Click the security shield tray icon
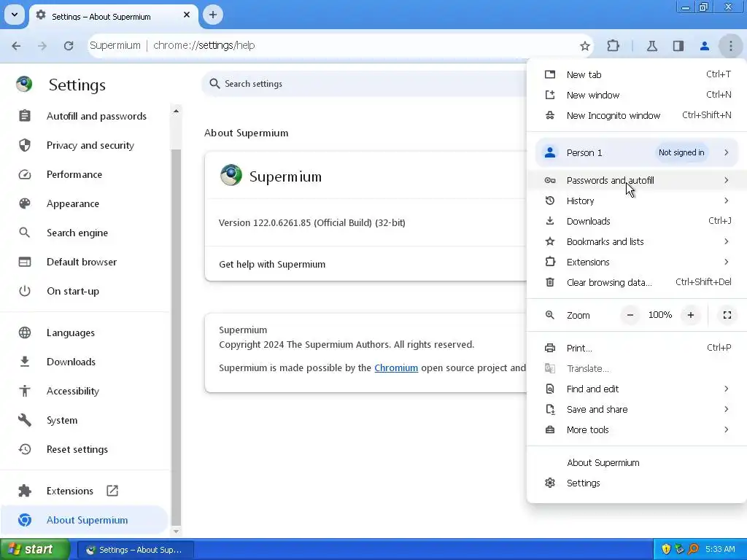Image resolution: width=747 pixels, height=560 pixels. coord(666,550)
